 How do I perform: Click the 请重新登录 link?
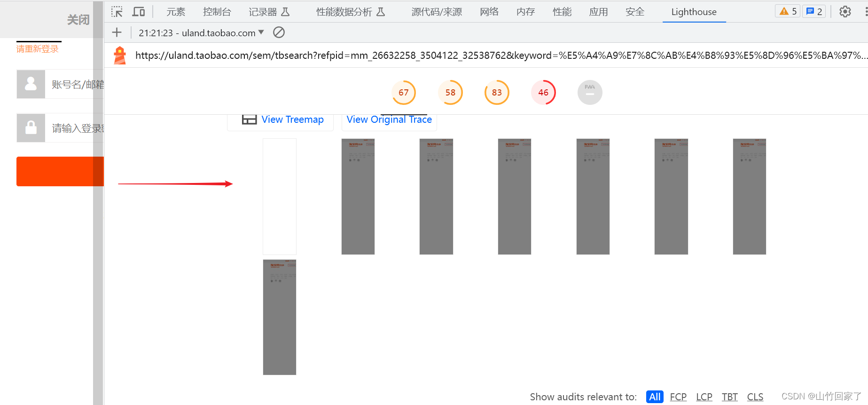[x=38, y=49]
